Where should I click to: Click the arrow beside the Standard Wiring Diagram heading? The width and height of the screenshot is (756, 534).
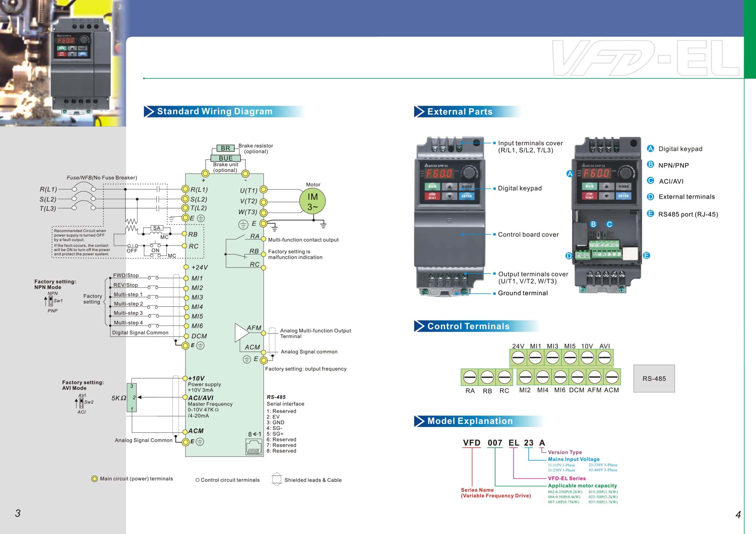tap(149, 112)
